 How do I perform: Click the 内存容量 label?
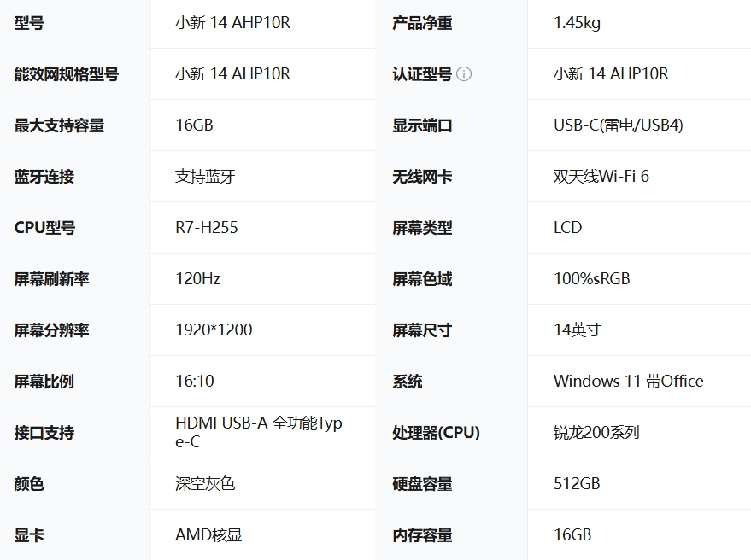click(x=422, y=535)
